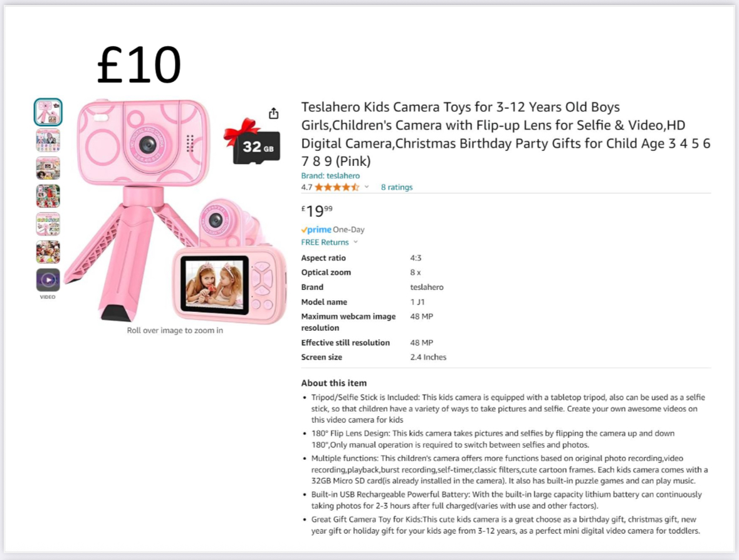
Task: Click the small camera screen photo of two girls
Action: tap(214, 284)
